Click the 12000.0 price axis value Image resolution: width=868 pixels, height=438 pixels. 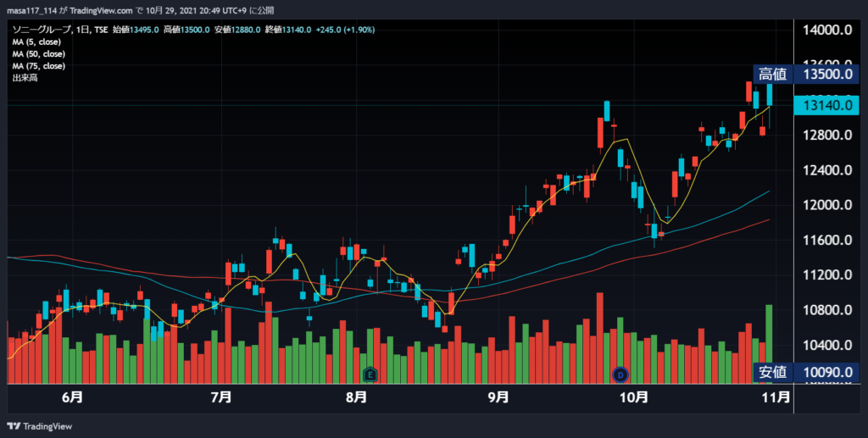click(827, 205)
